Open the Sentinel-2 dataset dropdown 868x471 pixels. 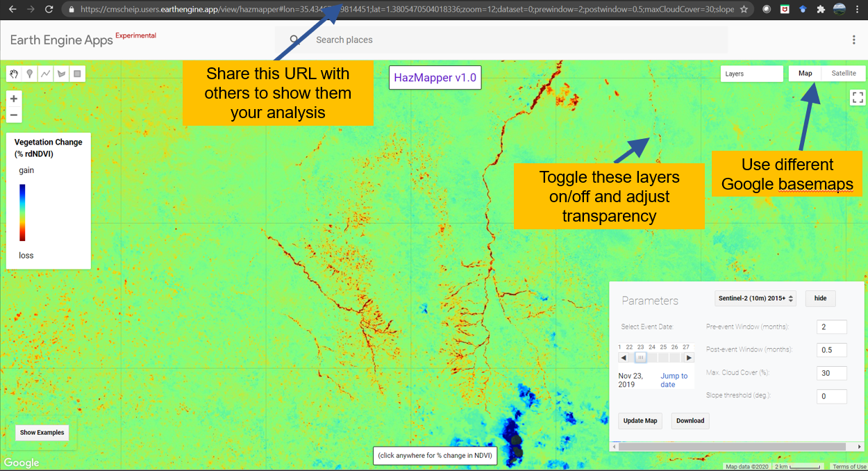point(756,298)
